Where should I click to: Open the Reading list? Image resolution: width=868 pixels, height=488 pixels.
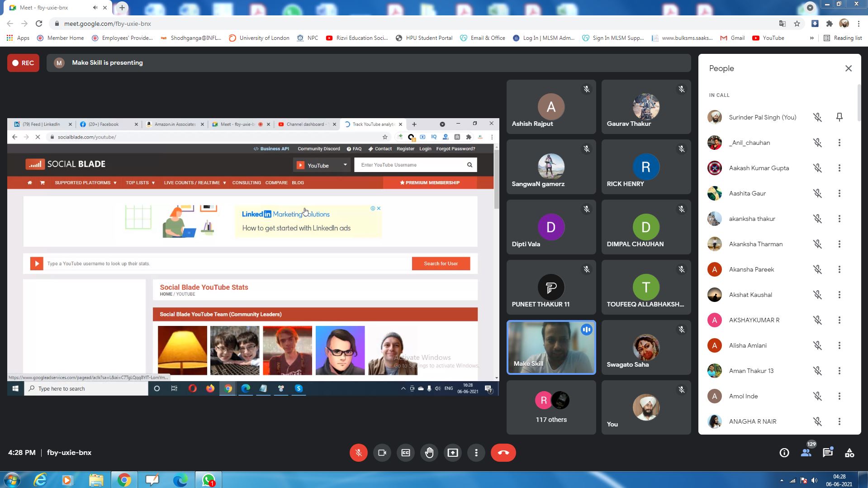click(843, 38)
